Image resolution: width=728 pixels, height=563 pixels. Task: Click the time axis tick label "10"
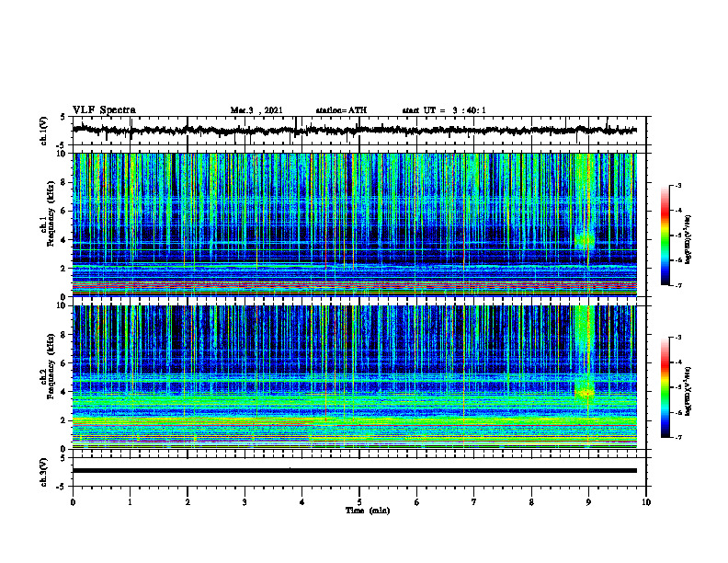tap(646, 502)
